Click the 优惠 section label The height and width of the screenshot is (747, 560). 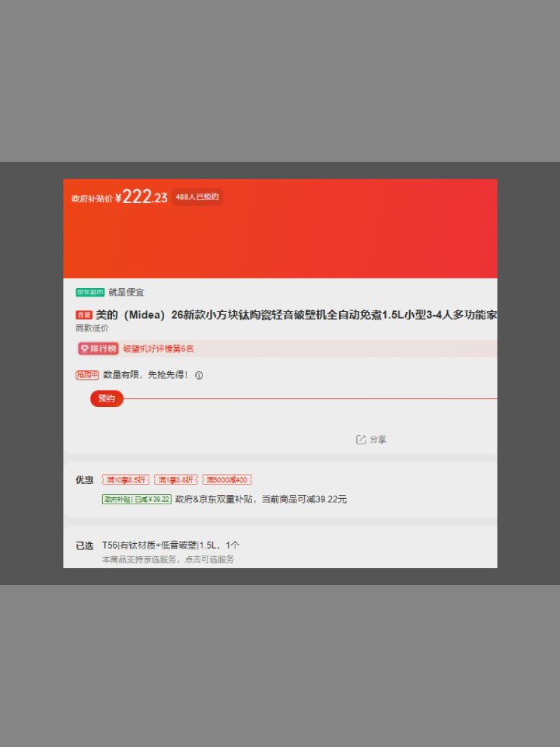(x=84, y=480)
